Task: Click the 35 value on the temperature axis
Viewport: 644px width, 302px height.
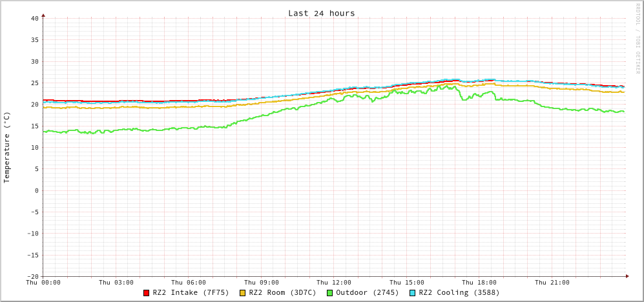Action: pos(34,40)
